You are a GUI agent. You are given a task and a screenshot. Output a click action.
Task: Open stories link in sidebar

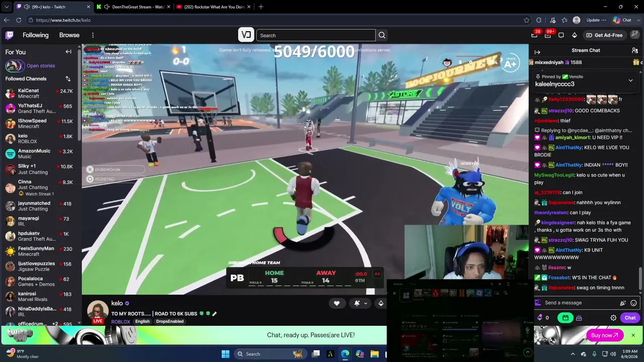pyautogui.click(x=41, y=66)
